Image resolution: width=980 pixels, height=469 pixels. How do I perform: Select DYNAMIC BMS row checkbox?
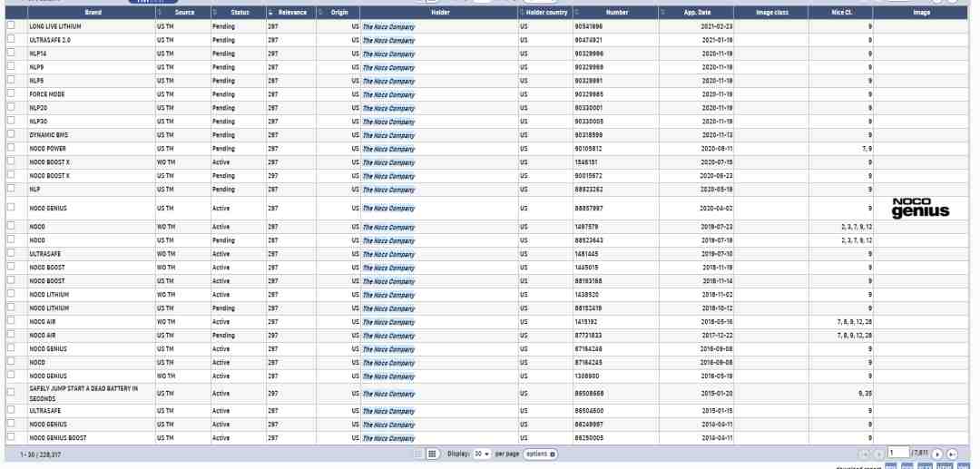pyautogui.click(x=11, y=133)
